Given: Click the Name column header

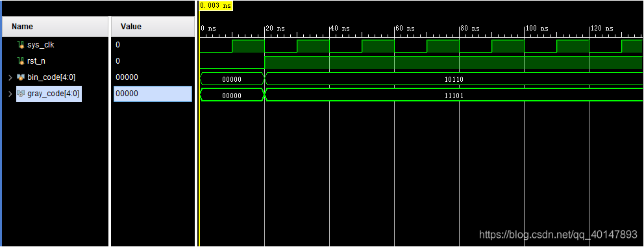Looking at the screenshot, I should (55, 26).
